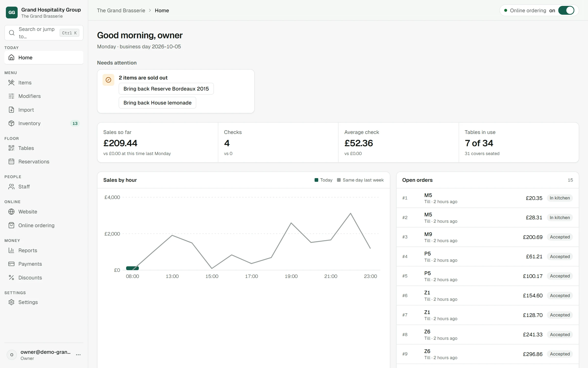Click the Home house icon
Screen dimensions: 588x368
coord(12,57)
